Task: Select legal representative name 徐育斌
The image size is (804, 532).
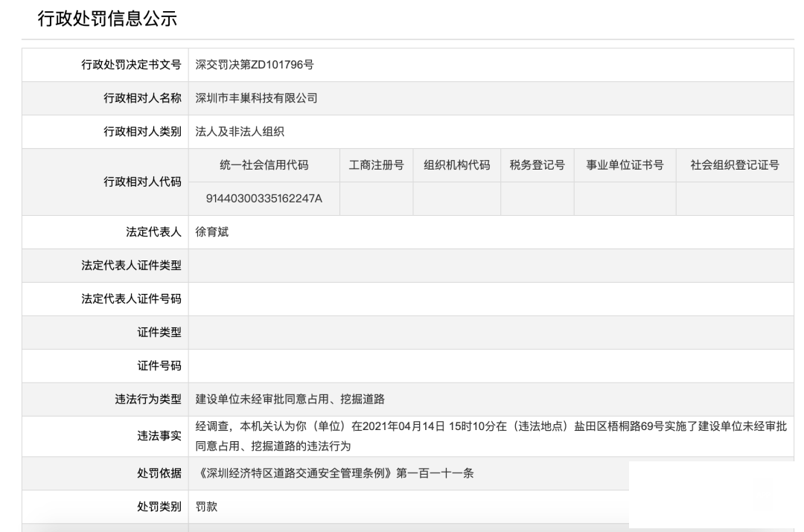Action: pyautogui.click(x=212, y=232)
